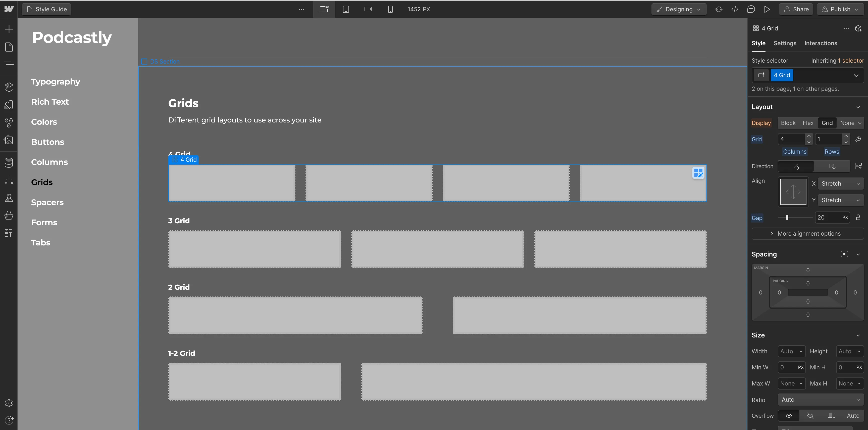Screen dimensions: 868x430
Task: Click the Share button
Action: pos(796,9)
